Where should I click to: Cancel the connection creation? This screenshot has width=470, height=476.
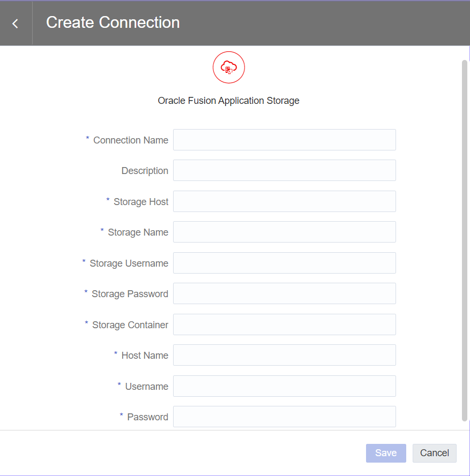(x=435, y=453)
